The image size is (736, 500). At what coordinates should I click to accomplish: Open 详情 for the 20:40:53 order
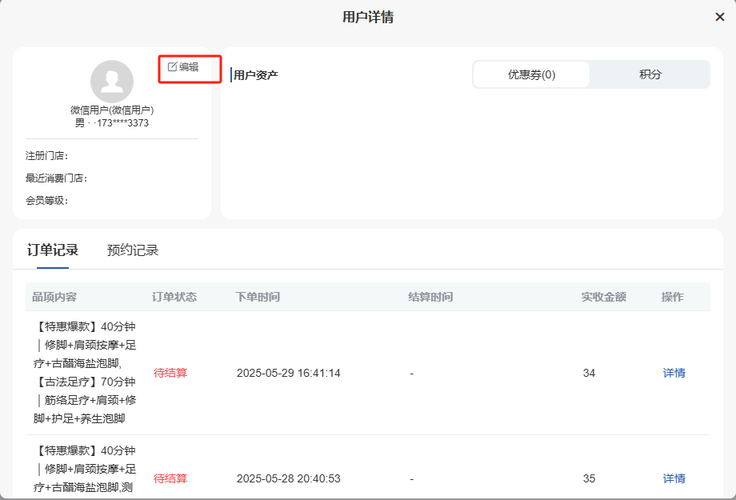click(x=674, y=478)
